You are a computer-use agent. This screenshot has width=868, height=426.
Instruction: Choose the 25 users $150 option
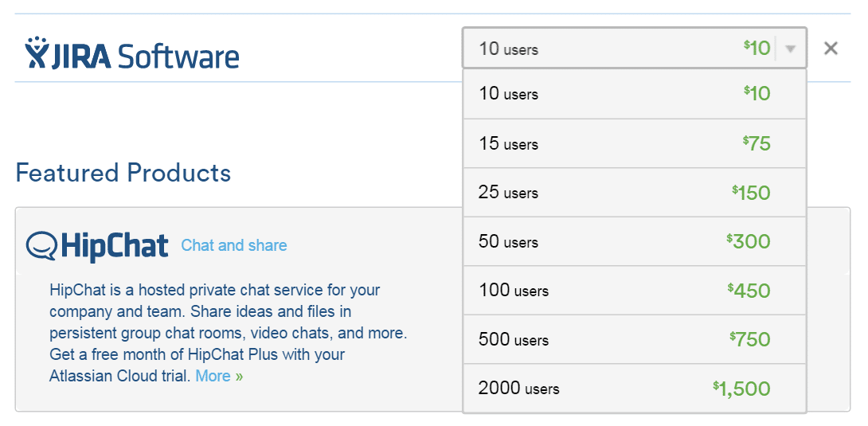tap(635, 193)
